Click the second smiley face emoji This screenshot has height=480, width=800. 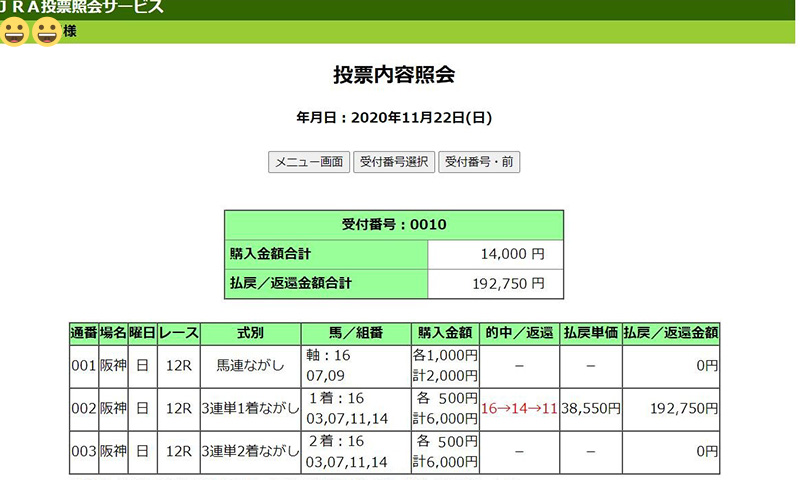pos(47,32)
